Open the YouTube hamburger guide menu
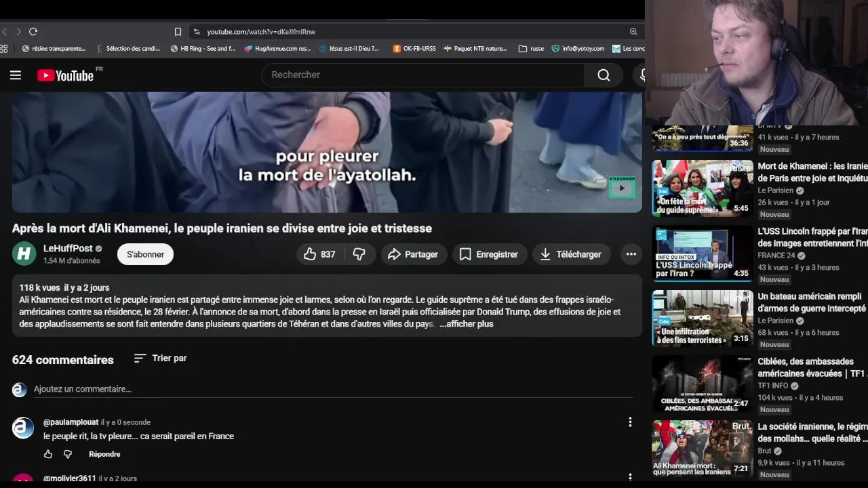This screenshot has height=488, width=868. coord(16,75)
